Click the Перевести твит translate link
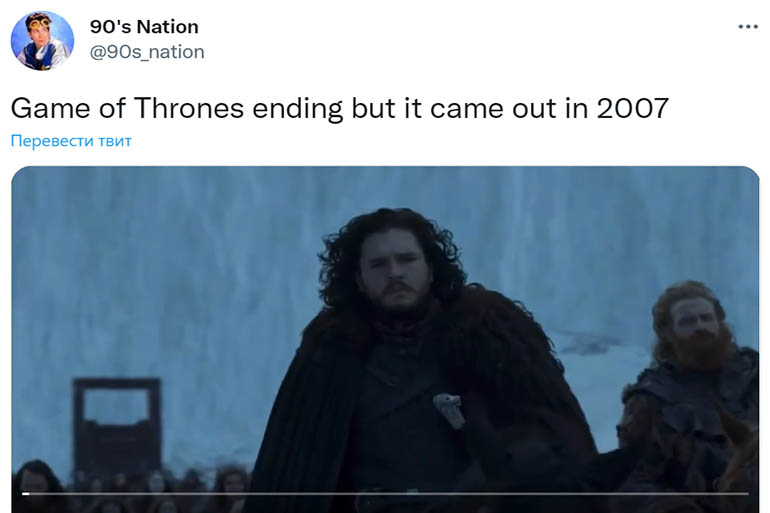The image size is (770, 513). pyautogui.click(x=71, y=141)
